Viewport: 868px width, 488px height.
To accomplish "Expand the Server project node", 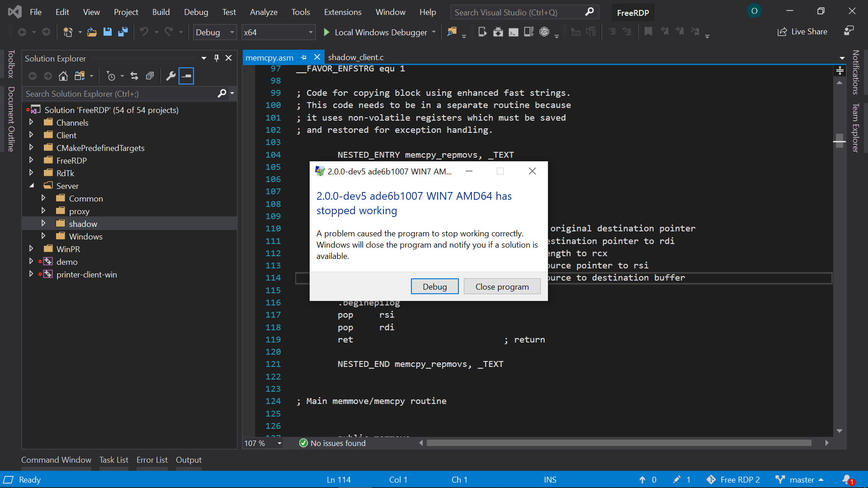I will click(x=32, y=185).
